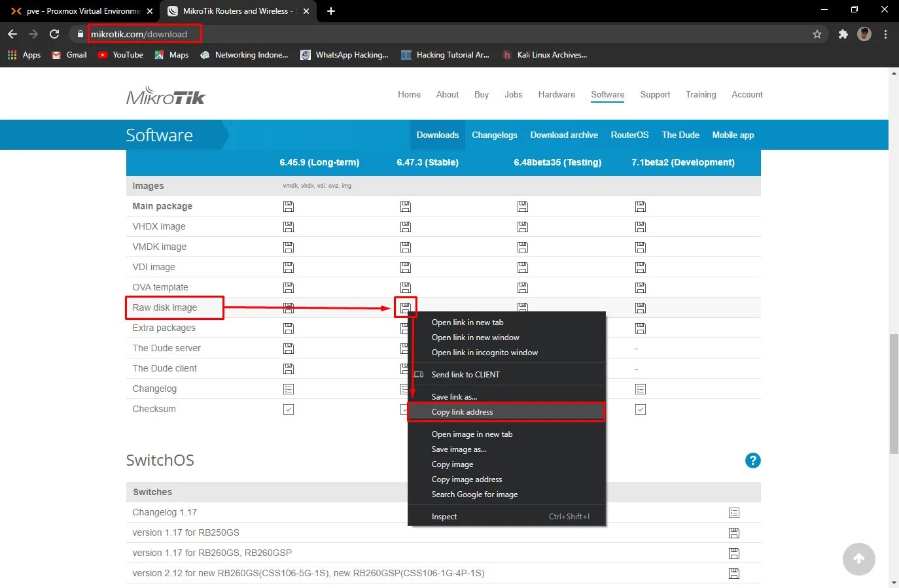Open the RouterOS software tab
Screen dimensions: 899x588
click(629, 135)
